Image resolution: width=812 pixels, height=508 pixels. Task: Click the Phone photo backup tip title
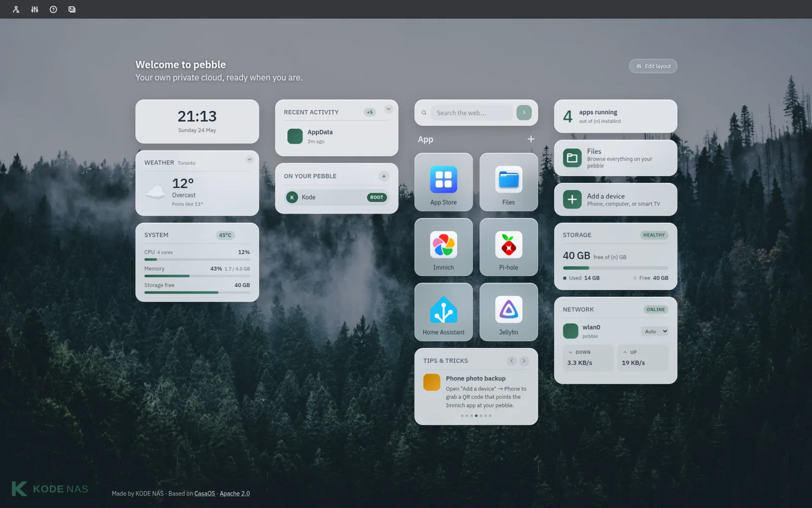[x=476, y=379]
